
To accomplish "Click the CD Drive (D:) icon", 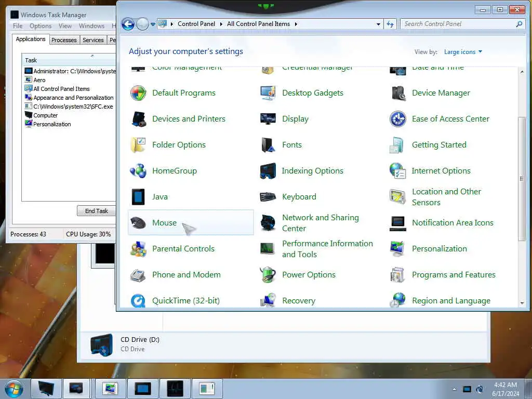I will 101,345.
